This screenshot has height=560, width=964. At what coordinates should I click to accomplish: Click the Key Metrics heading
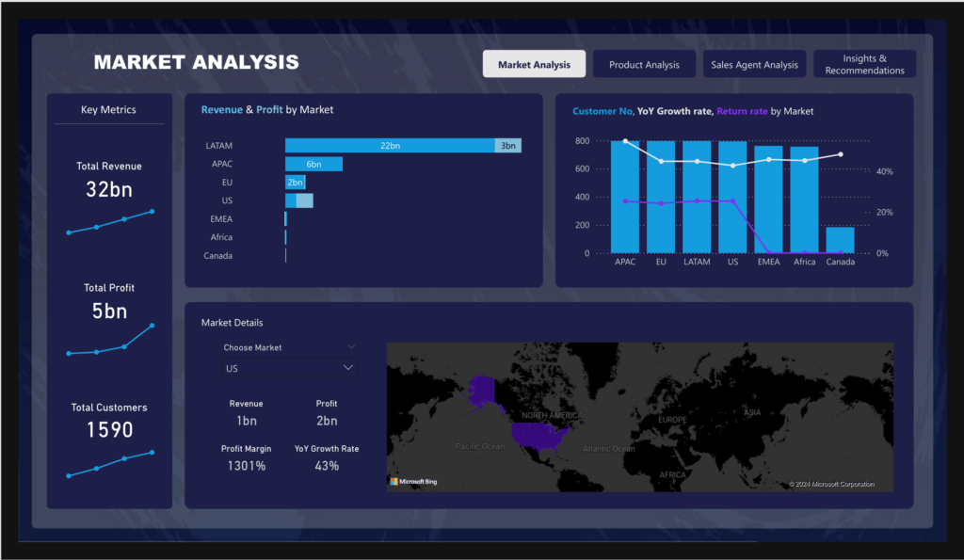[108, 109]
